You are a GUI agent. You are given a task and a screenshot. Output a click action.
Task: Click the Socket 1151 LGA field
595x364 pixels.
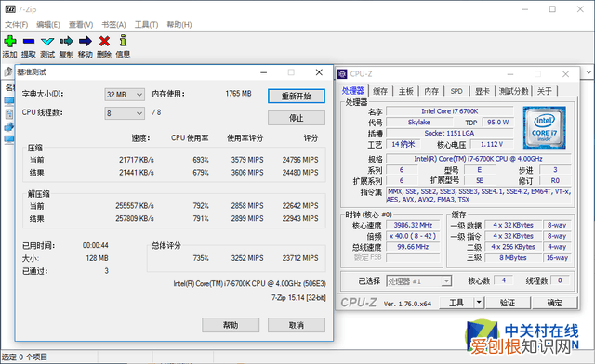[x=450, y=133]
